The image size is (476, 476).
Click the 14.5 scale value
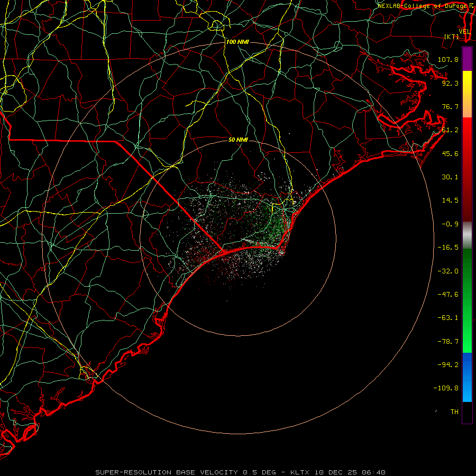pyautogui.click(x=450, y=200)
